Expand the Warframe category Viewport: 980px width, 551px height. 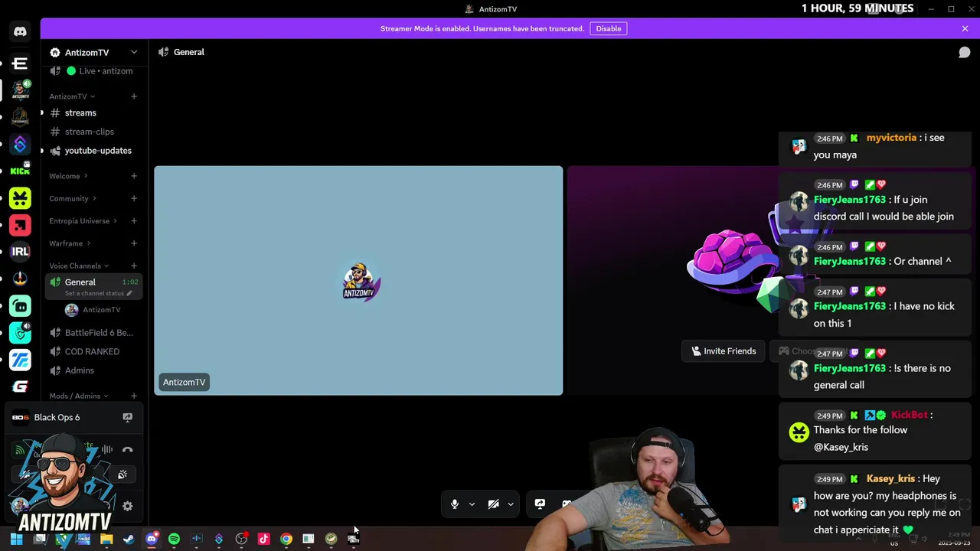[70, 243]
